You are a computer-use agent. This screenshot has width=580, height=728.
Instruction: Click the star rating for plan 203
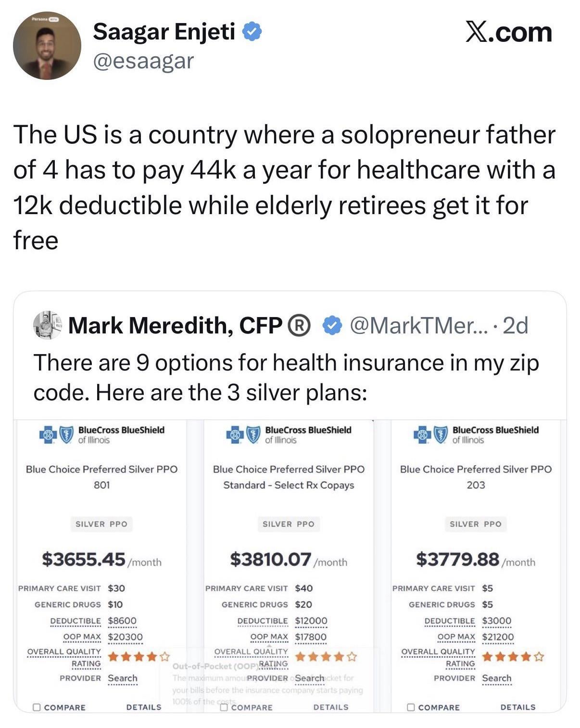pos(513,656)
